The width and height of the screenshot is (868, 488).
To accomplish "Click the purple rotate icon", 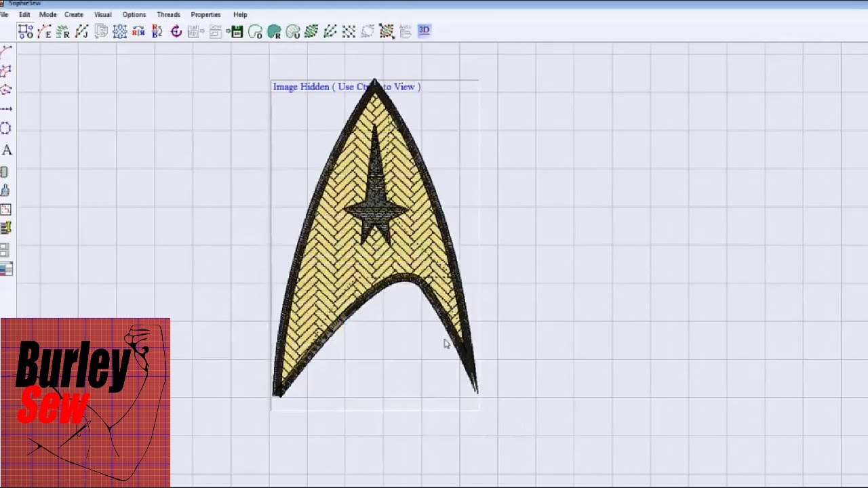I will click(x=176, y=31).
